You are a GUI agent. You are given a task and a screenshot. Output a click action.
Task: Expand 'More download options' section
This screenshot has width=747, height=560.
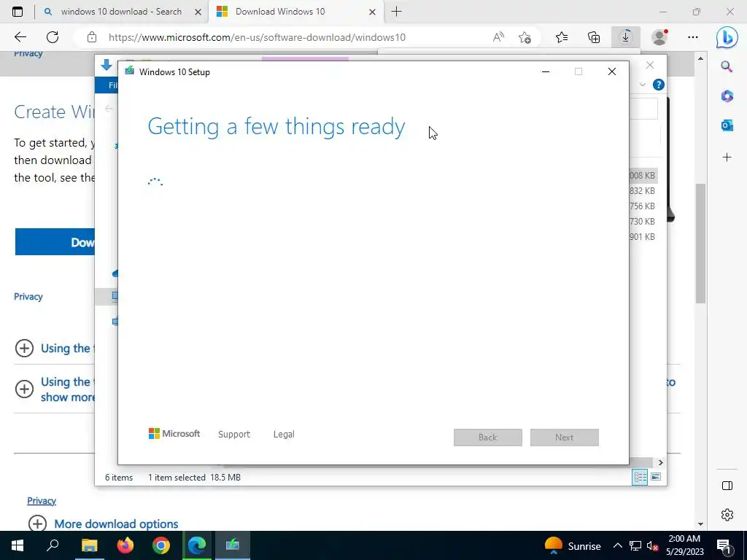37,524
